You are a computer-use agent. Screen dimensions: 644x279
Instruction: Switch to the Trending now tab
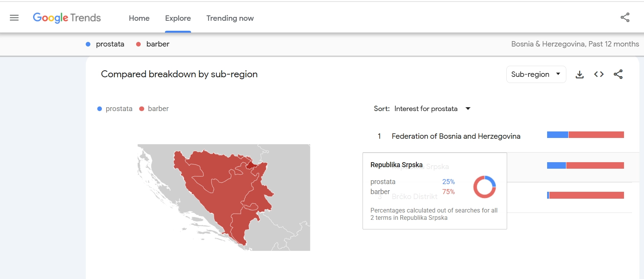click(x=230, y=18)
